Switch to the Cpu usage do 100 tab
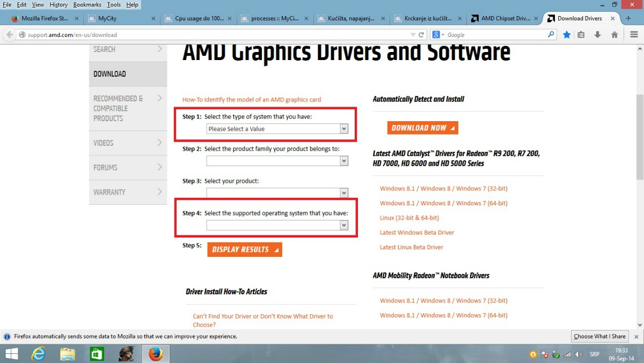644x363 pixels. 198,18
